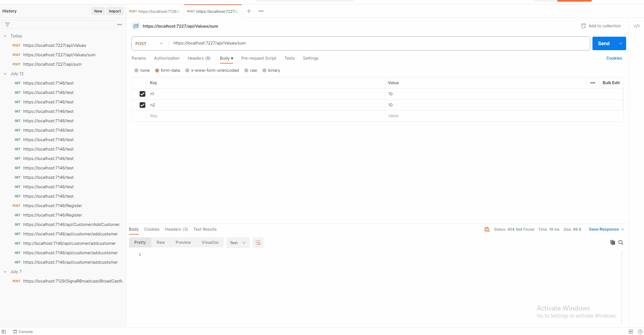The image size is (644, 335).
Task: Open the Console from the status bar
Action: coord(23,332)
